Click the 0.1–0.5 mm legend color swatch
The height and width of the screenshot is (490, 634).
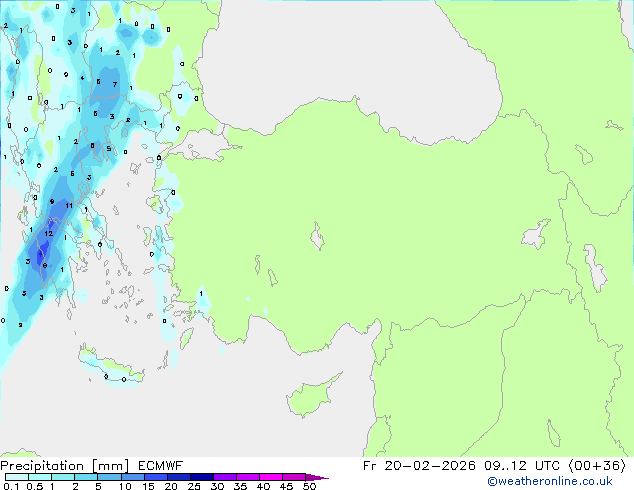pyautogui.click(x=17, y=477)
